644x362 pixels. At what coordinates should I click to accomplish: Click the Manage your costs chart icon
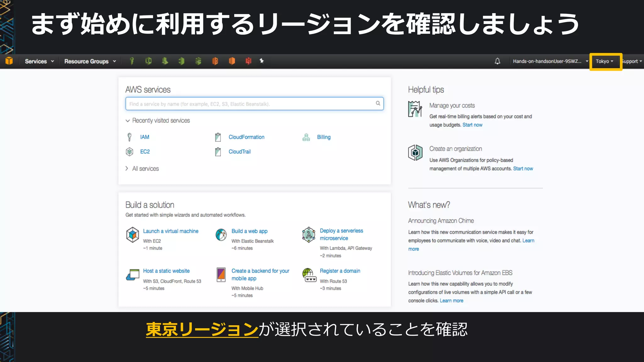(x=415, y=109)
